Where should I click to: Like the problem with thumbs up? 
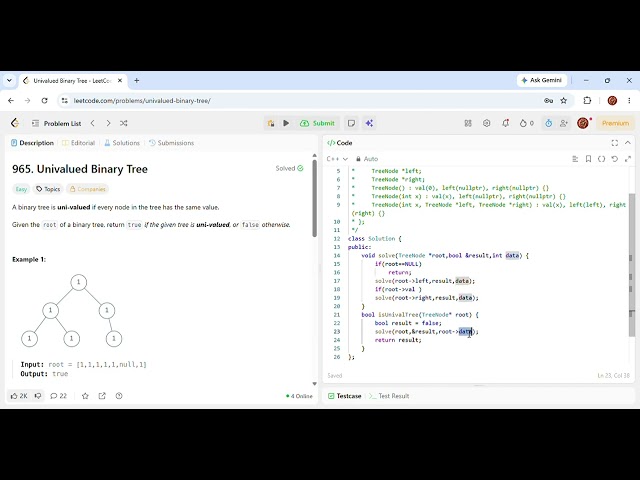(x=19, y=396)
